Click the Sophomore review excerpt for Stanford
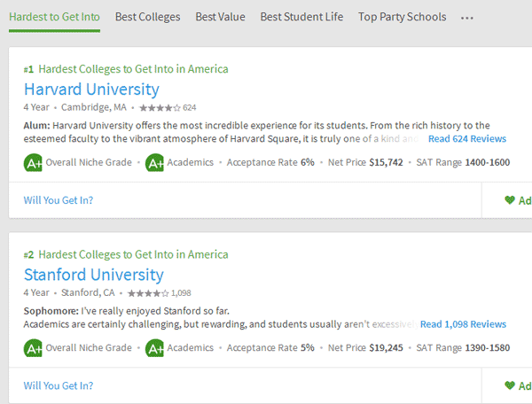The width and height of the screenshot is (532, 404). [221, 317]
